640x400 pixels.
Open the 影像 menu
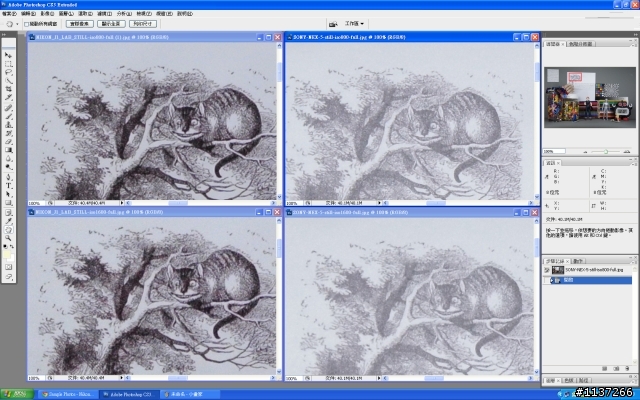tap(47, 13)
